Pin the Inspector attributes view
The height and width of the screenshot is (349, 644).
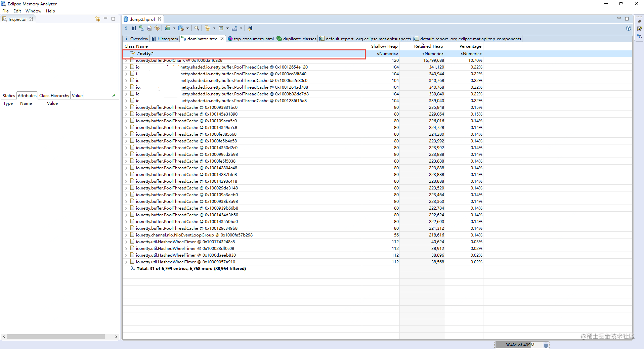click(114, 95)
